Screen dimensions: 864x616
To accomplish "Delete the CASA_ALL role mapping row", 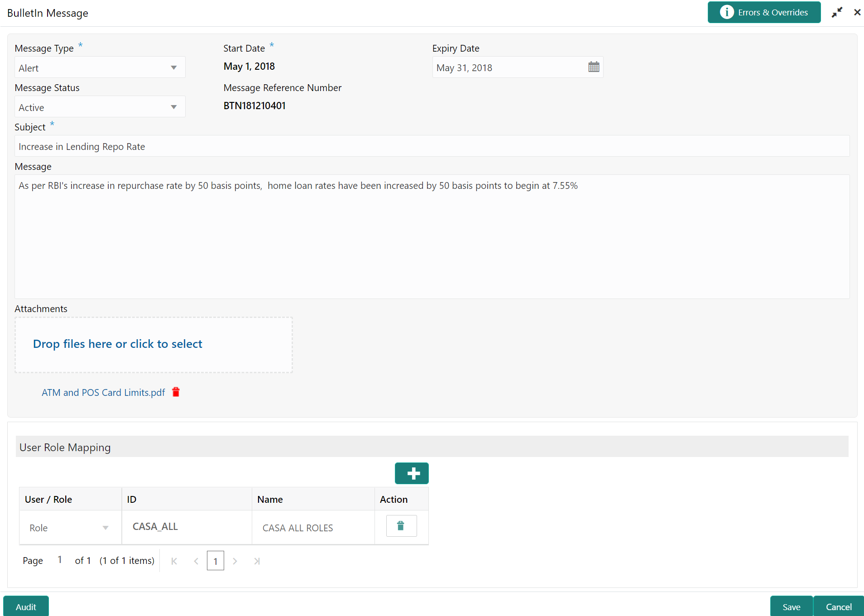I will pos(401,526).
